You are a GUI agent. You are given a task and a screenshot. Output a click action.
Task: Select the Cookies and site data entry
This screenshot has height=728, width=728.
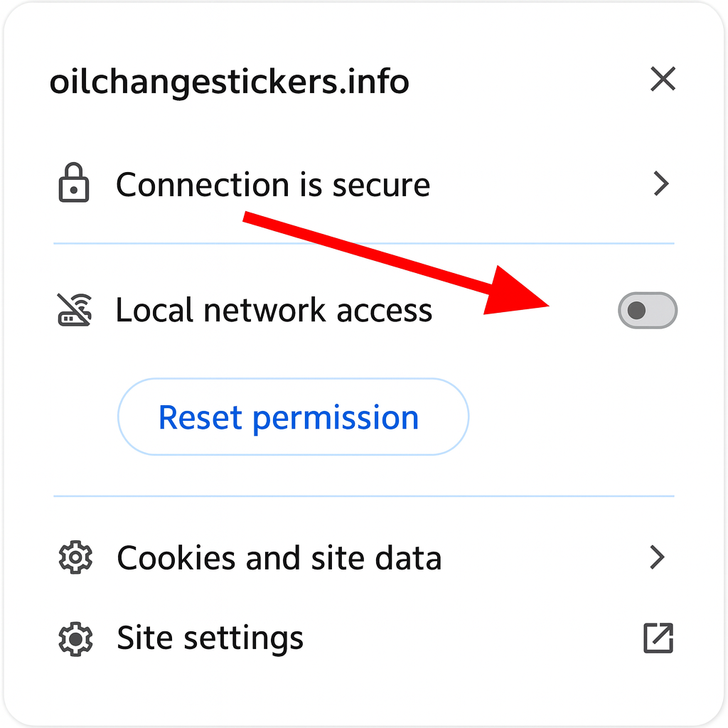pos(279,558)
